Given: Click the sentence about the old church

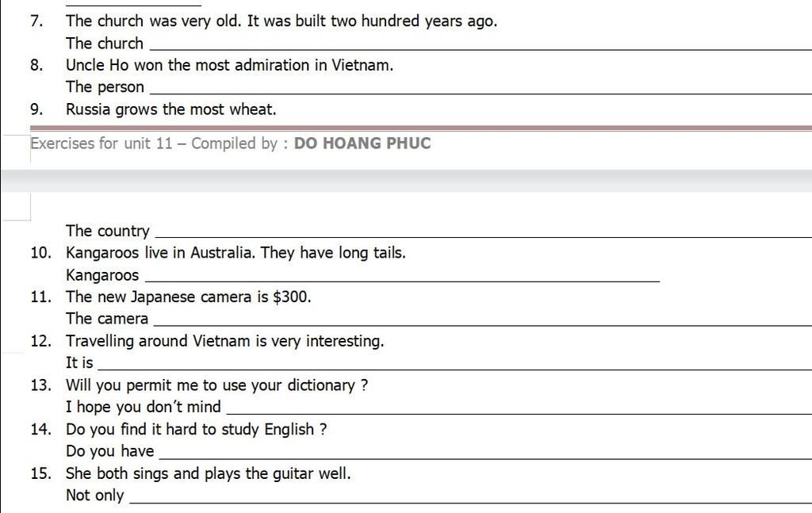Looking at the screenshot, I should pos(282,21).
